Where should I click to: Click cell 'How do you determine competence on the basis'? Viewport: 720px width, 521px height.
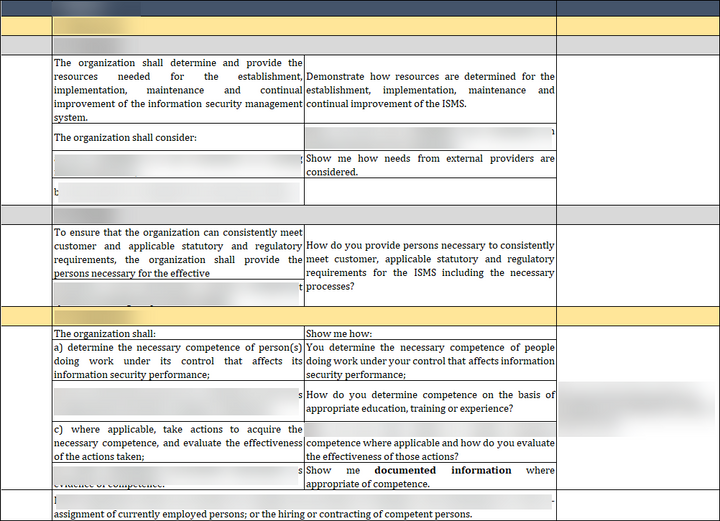(x=430, y=401)
